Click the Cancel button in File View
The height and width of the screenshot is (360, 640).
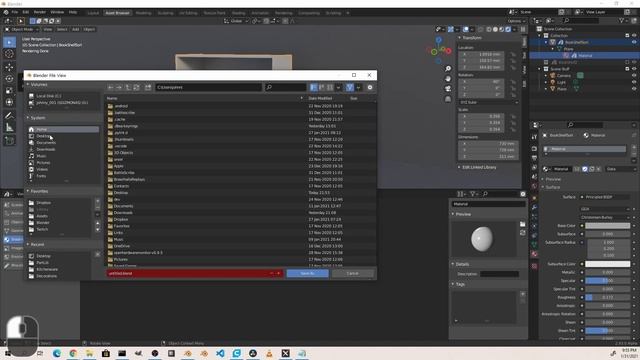pos(352,273)
